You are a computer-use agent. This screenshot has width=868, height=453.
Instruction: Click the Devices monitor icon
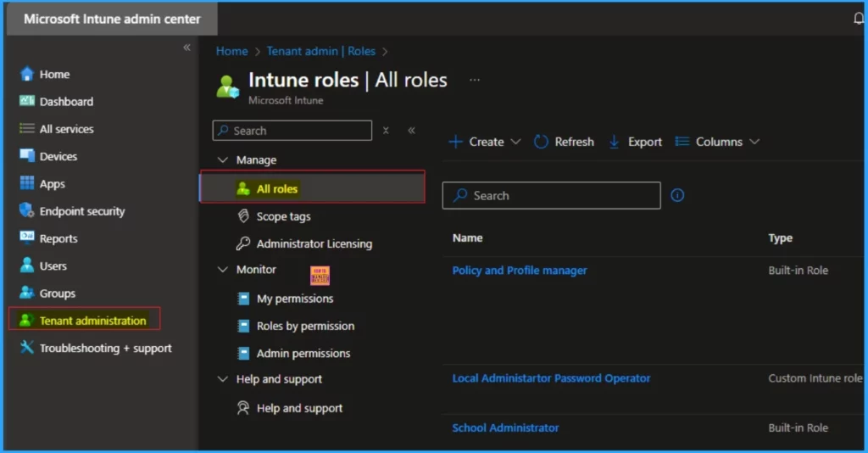[26, 155]
